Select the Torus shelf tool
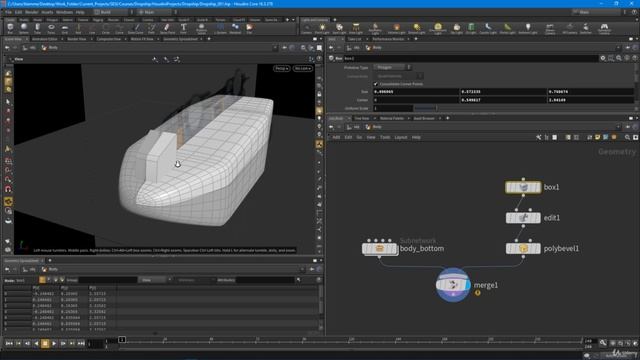Image resolution: width=640 pixels, height=360 pixels. coord(51,28)
